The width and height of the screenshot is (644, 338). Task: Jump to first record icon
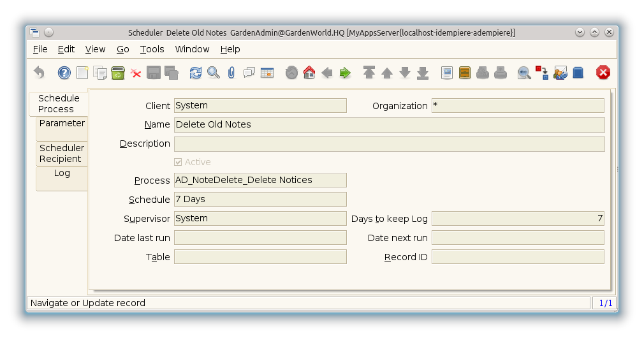coord(369,73)
